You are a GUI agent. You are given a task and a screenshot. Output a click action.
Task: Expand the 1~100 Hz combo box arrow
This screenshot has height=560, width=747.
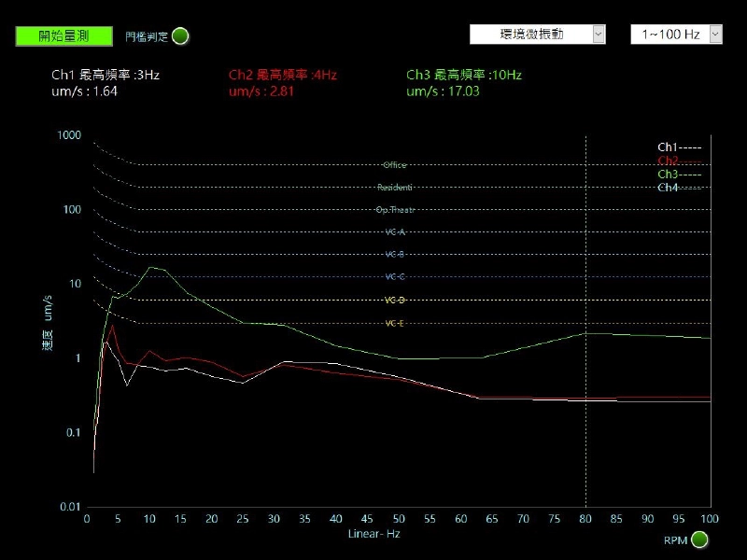(713, 34)
